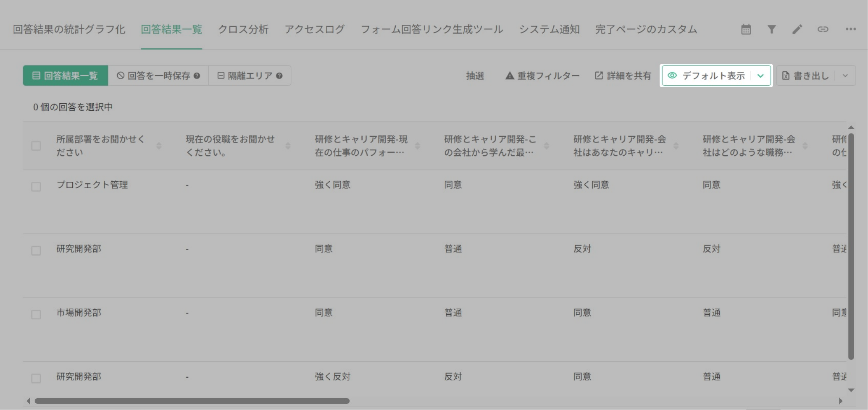Click the 詳細を共有 button

click(x=623, y=76)
